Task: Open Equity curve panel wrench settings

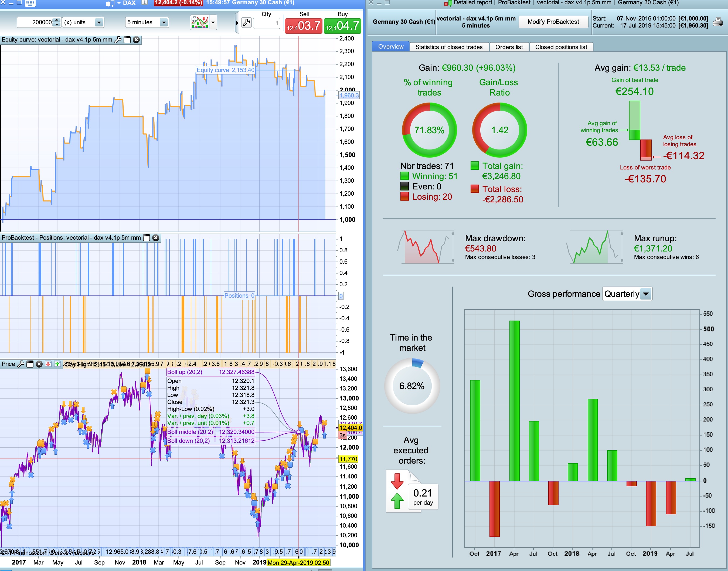Action: (118, 40)
